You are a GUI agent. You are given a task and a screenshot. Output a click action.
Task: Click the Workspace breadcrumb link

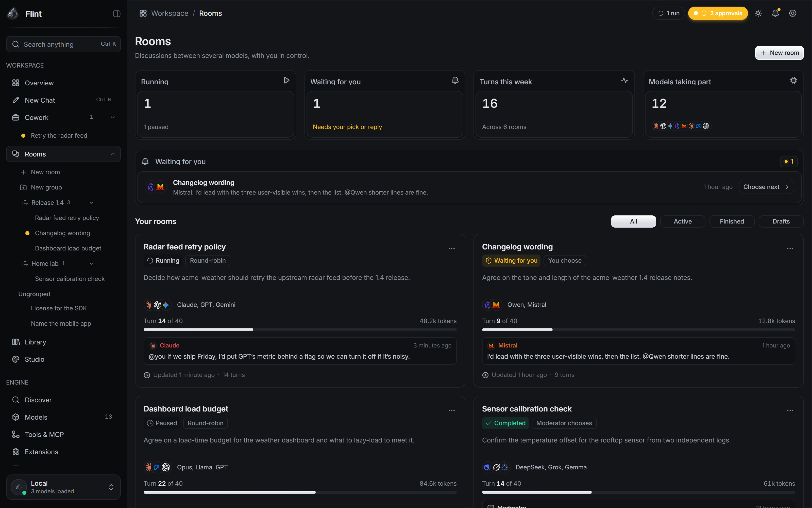click(x=170, y=13)
